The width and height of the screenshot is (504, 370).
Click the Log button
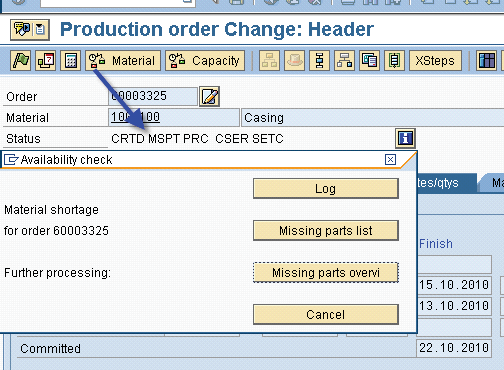point(326,188)
